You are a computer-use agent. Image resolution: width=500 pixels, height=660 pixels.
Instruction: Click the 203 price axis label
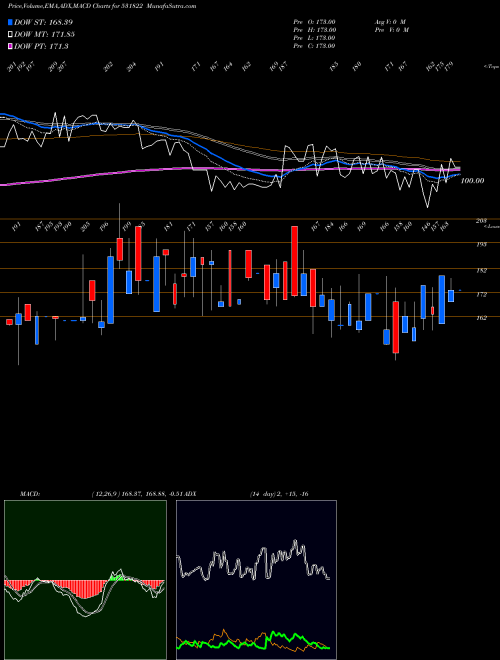coord(481,221)
